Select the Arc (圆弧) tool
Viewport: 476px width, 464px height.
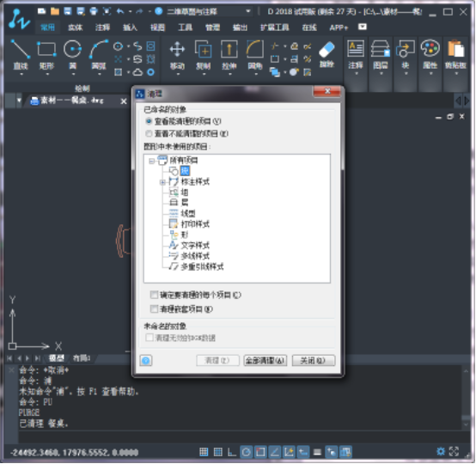click(x=99, y=54)
